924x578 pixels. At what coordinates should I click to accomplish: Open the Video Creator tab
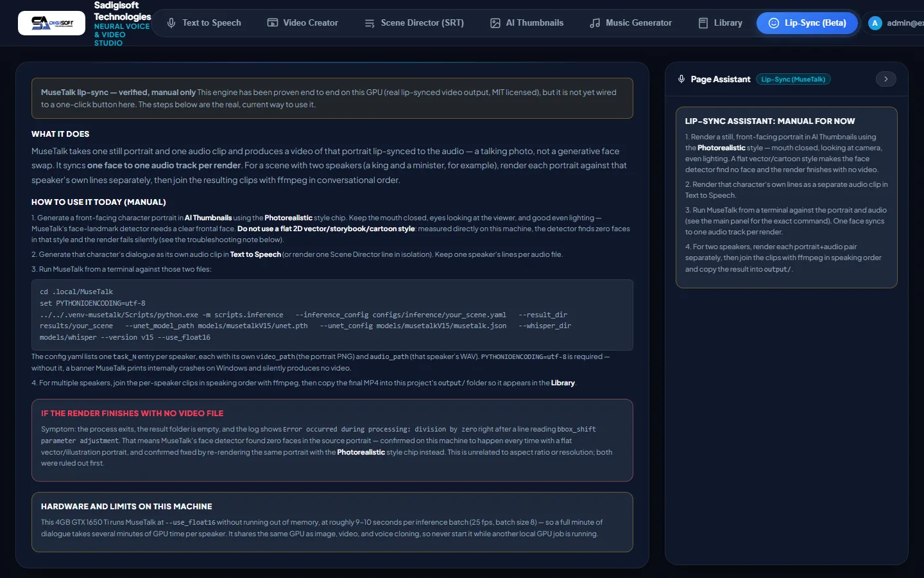303,23
